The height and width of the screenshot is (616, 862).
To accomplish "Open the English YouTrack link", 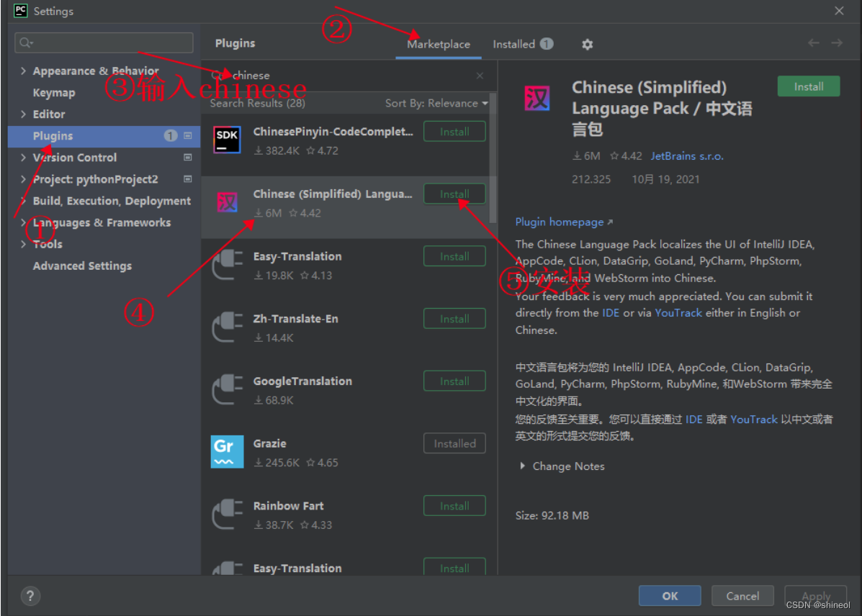I will coord(678,312).
